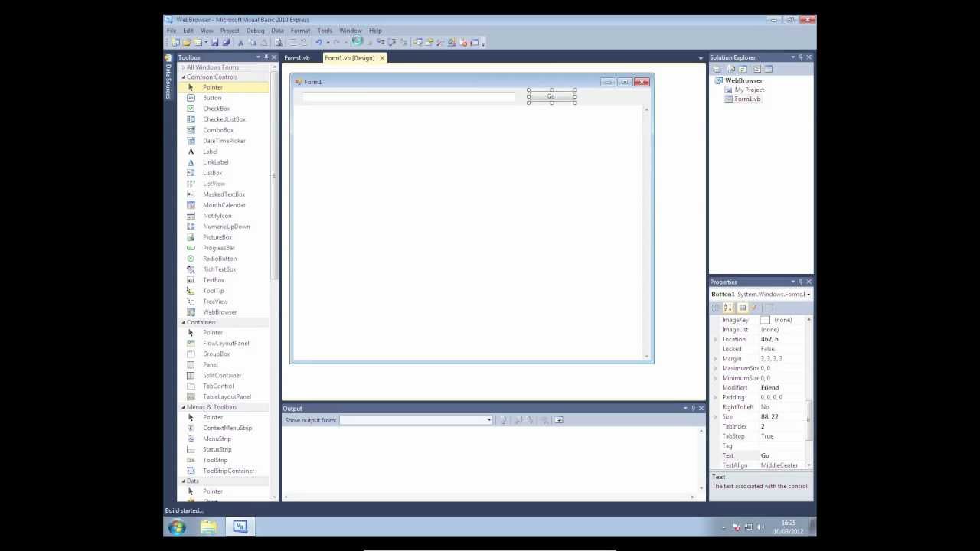Select My Project in Solution Explorer
980x551 pixels.
tap(749, 90)
